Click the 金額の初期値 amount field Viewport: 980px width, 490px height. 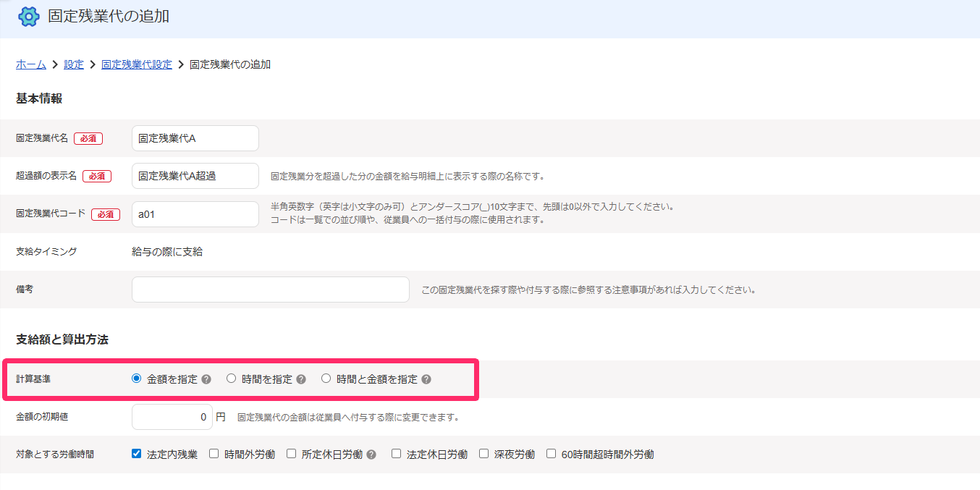(x=172, y=417)
